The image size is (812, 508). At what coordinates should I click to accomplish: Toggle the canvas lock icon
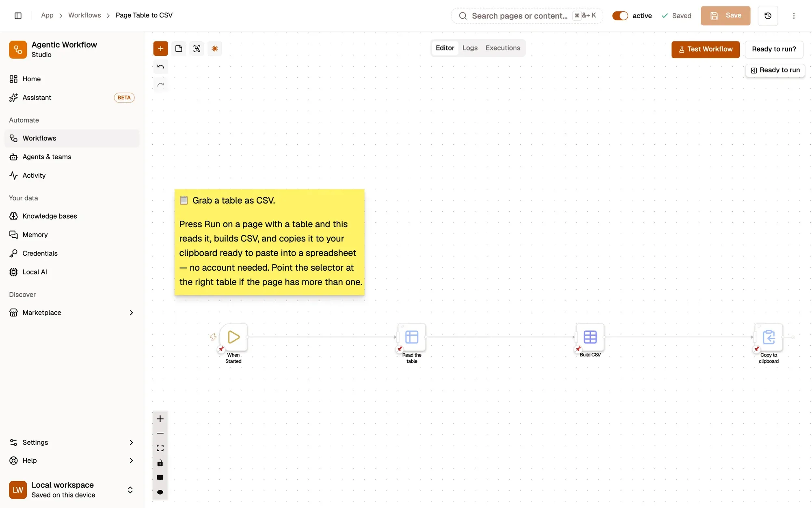[x=160, y=463]
